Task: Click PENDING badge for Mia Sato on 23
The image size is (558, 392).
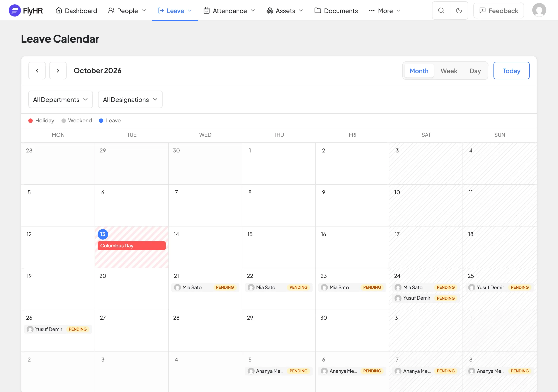Action: coord(372,287)
